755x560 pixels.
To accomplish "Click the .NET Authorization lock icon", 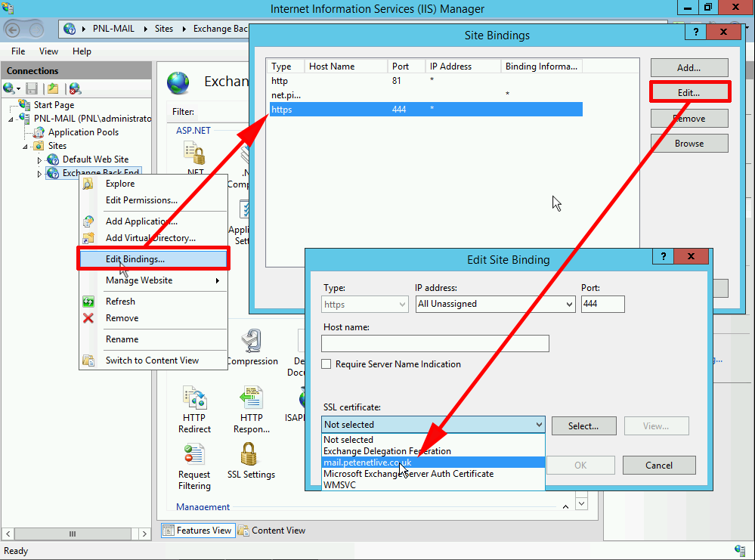I will [x=194, y=153].
